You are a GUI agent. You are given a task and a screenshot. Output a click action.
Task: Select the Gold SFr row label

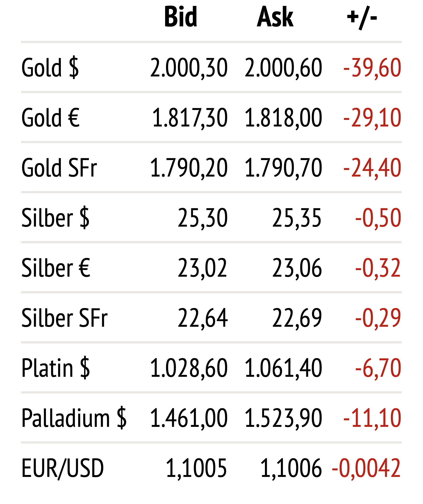tap(59, 168)
